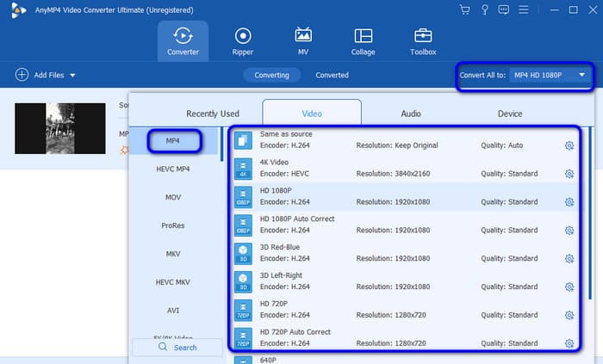Image resolution: width=603 pixels, height=364 pixels.
Task: Select MKV format category
Action: point(173,254)
